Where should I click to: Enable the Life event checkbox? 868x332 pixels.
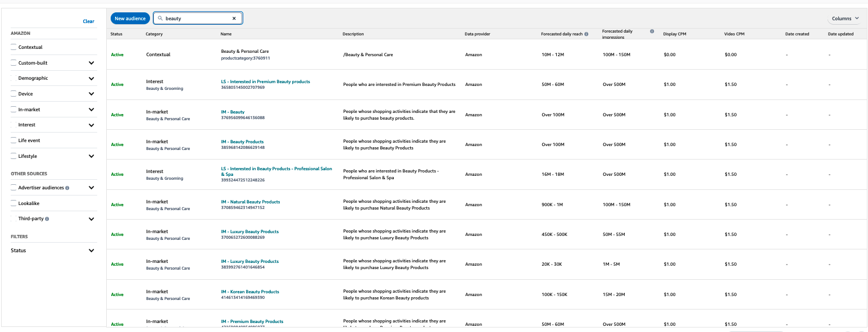(13, 140)
